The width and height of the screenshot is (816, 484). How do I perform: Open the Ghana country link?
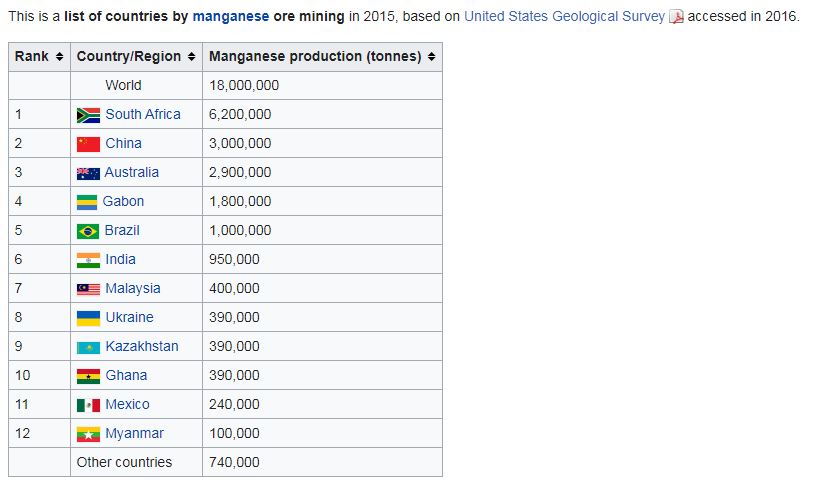pos(126,375)
